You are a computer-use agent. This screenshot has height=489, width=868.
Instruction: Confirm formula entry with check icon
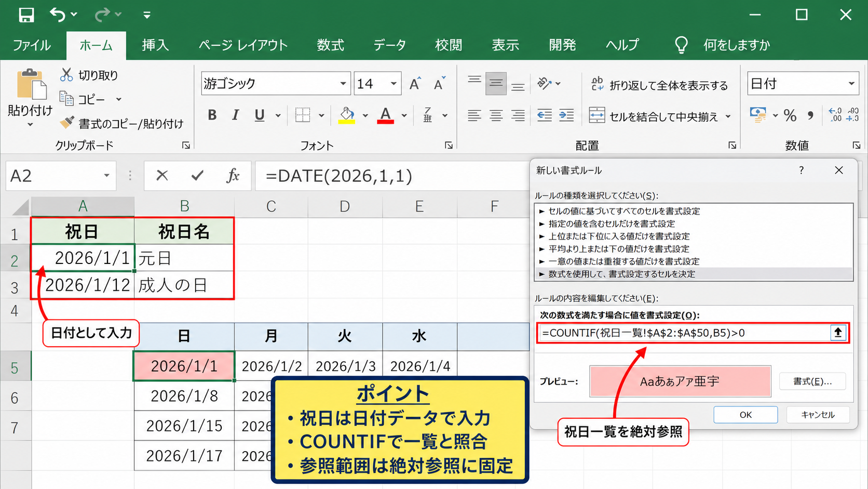(x=197, y=176)
